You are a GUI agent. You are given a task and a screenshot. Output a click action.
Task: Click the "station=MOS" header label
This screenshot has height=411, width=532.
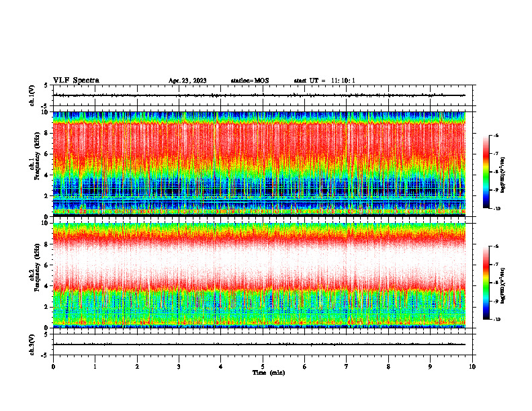click(x=250, y=81)
